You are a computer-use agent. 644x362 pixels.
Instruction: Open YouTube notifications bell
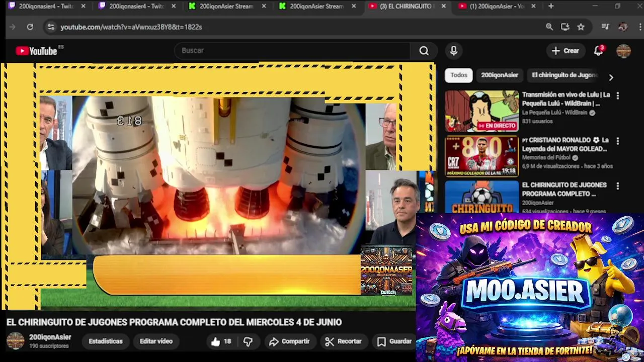598,51
